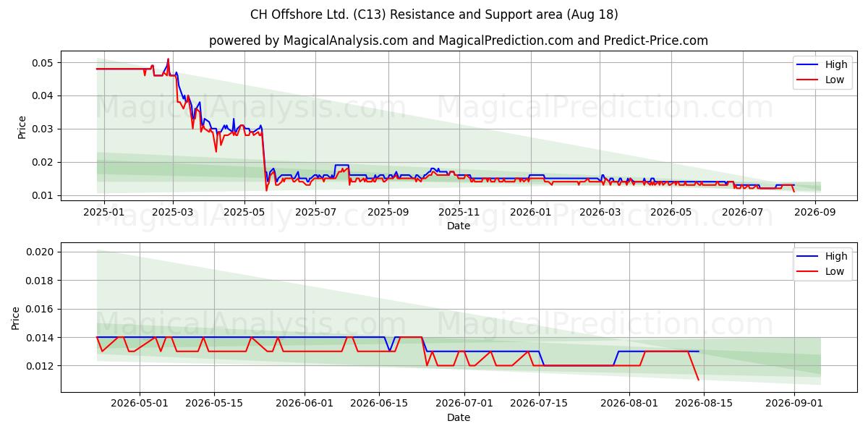This screenshot has width=868, height=434.
Task: Click the '2026-09-01' x-axis label
Action: [x=794, y=404]
